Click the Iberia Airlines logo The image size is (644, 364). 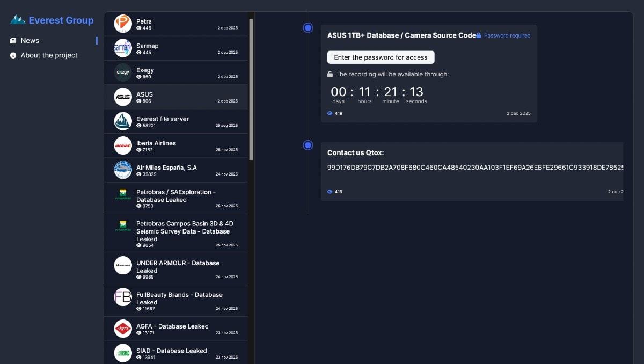123,145
